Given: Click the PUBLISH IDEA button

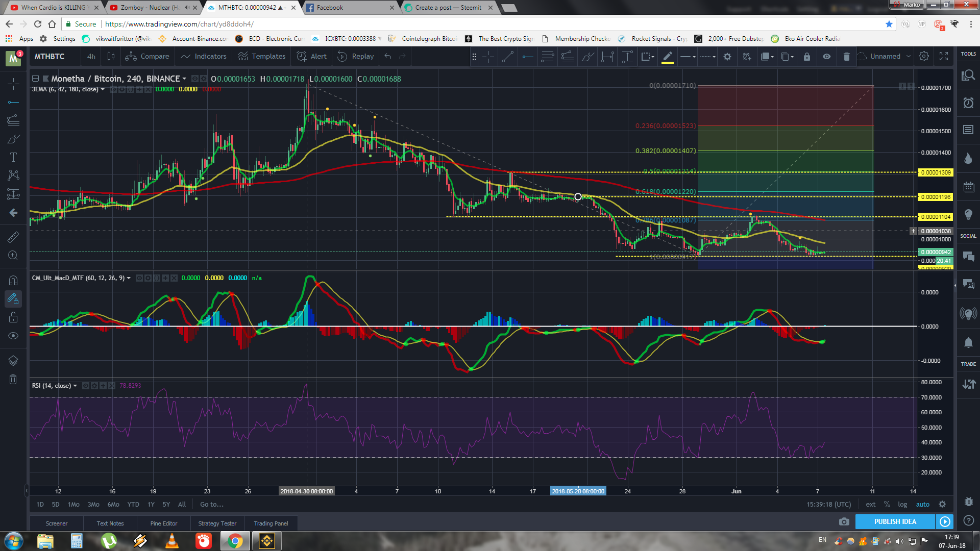Looking at the screenshot, I should tap(895, 521).
